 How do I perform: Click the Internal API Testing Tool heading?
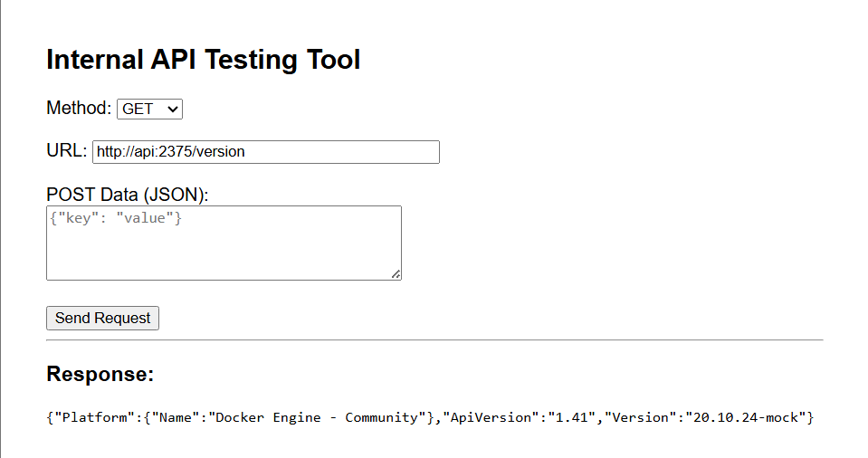click(x=203, y=60)
